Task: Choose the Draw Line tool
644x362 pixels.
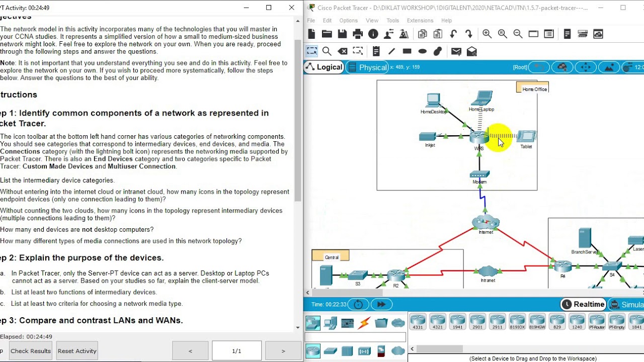Action: point(391,51)
